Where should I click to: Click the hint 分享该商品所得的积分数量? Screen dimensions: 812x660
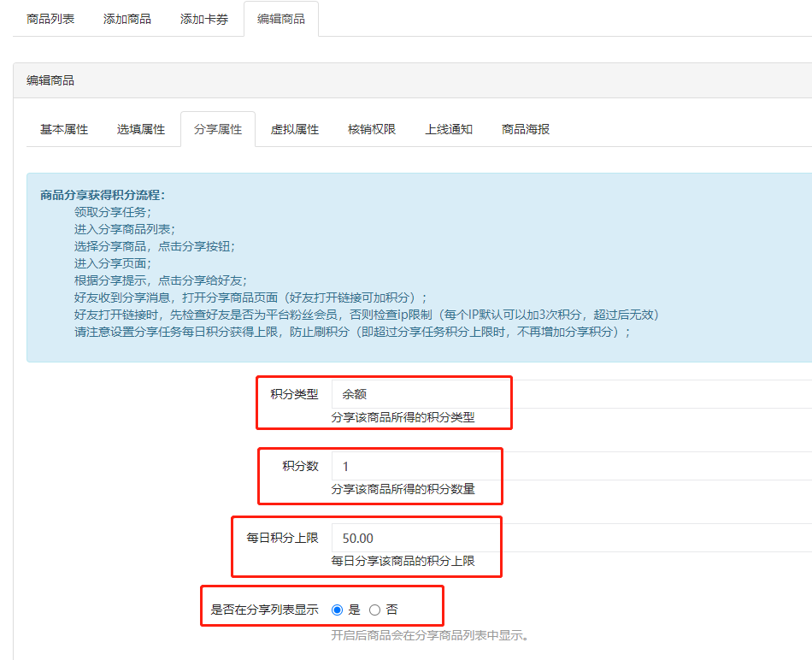click(403, 489)
